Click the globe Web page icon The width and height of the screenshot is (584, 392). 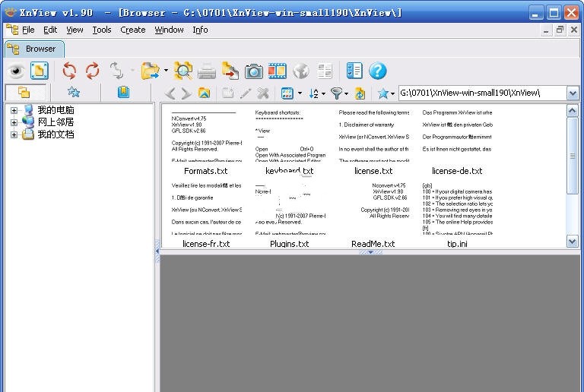301,71
